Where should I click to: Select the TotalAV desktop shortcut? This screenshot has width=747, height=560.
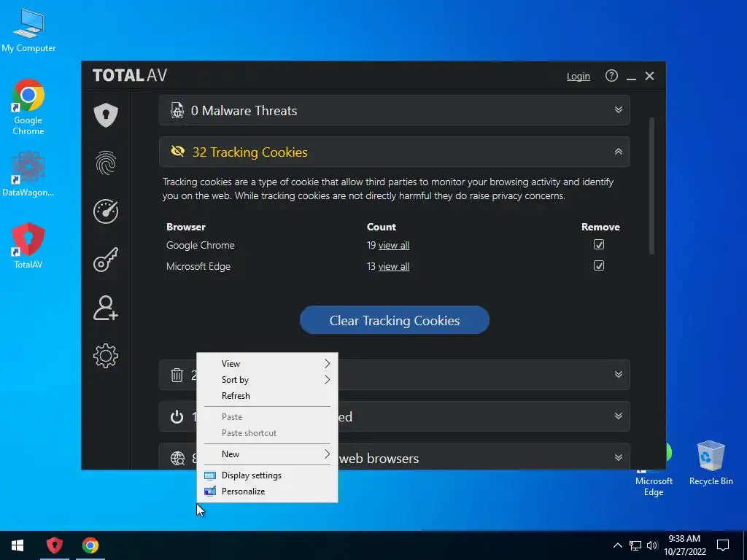pos(28,246)
